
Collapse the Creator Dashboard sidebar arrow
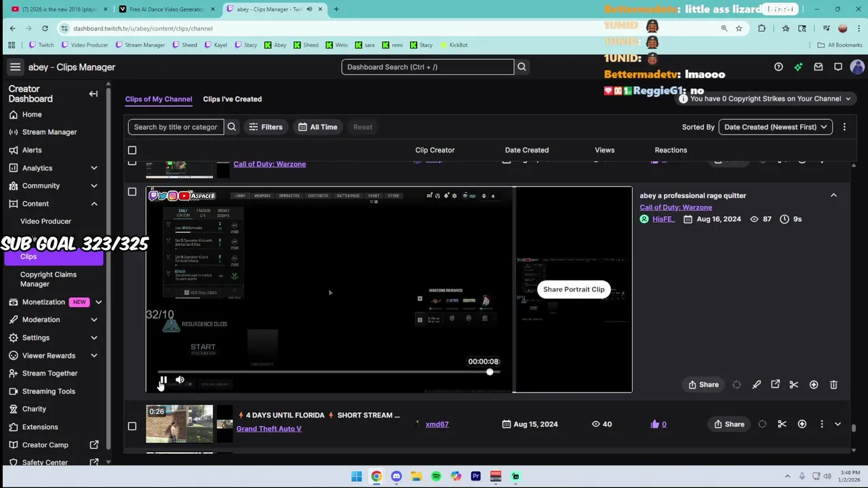pos(94,94)
